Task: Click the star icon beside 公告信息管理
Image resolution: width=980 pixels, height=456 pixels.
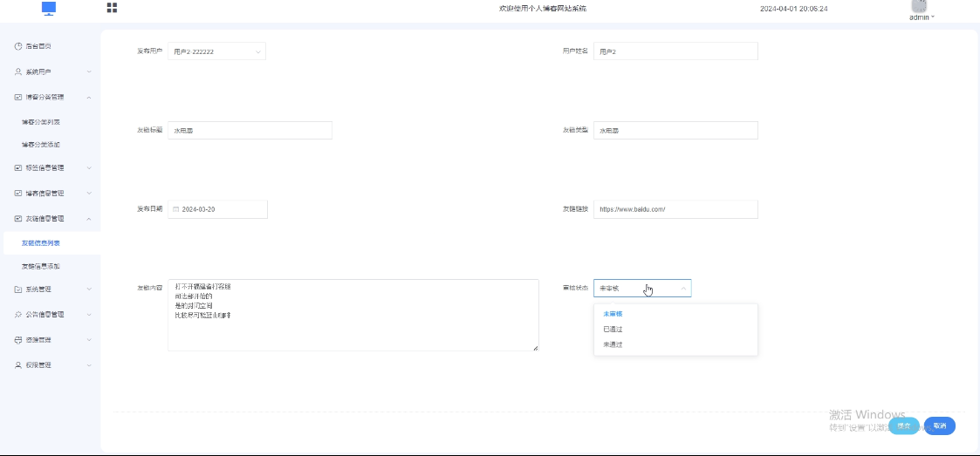Action: [x=18, y=315]
